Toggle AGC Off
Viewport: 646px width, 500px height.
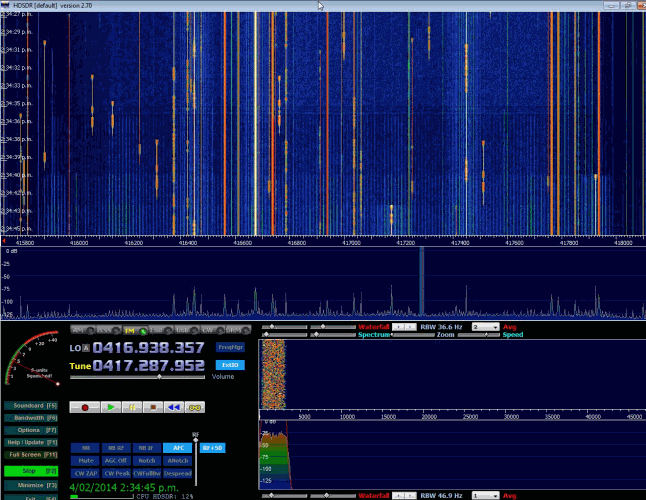pos(115,460)
